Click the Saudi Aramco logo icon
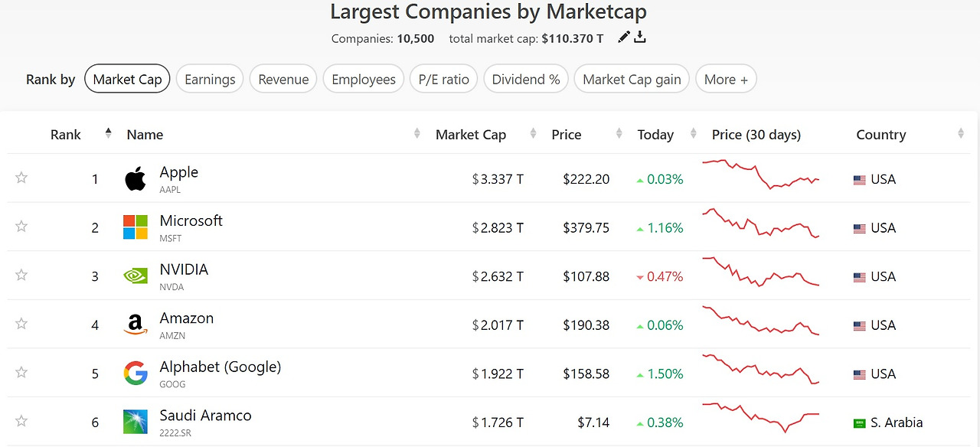The width and height of the screenshot is (980, 447). [x=136, y=422]
